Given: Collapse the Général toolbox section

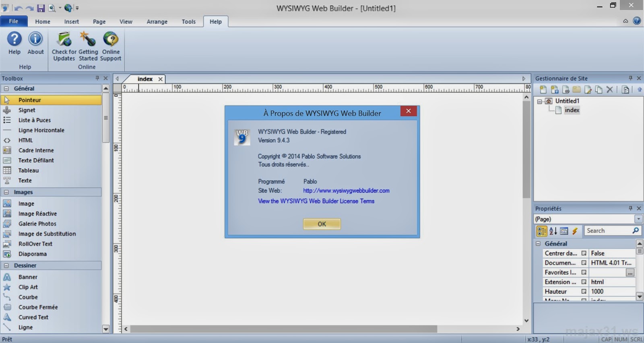Looking at the screenshot, I should coord(6,88).
